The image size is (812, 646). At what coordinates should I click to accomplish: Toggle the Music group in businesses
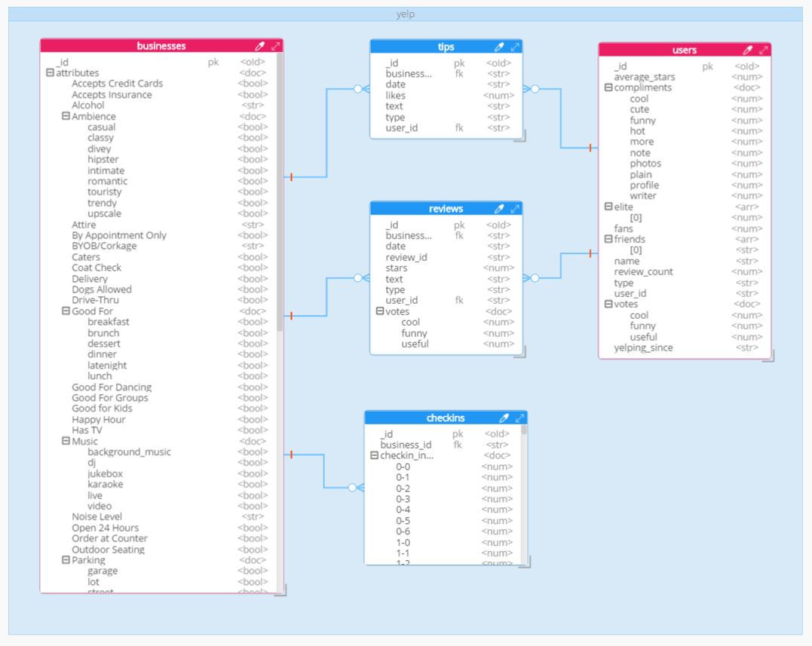66,441
